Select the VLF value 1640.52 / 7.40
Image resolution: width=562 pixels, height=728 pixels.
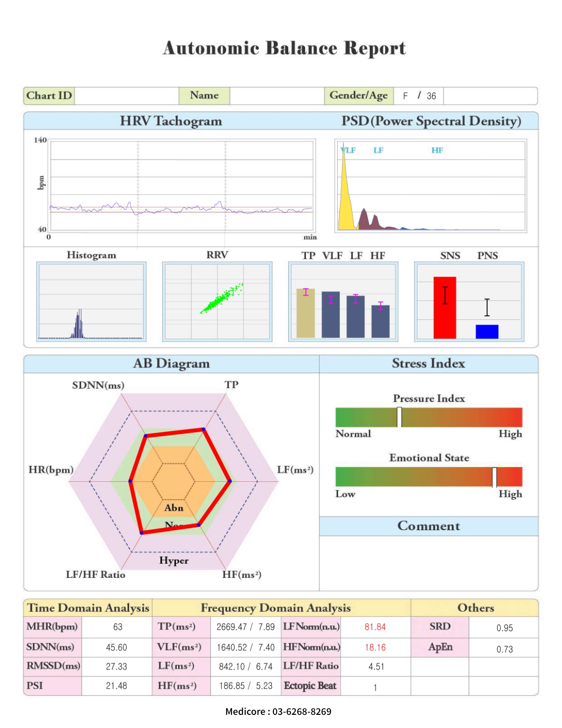[246, 647]
